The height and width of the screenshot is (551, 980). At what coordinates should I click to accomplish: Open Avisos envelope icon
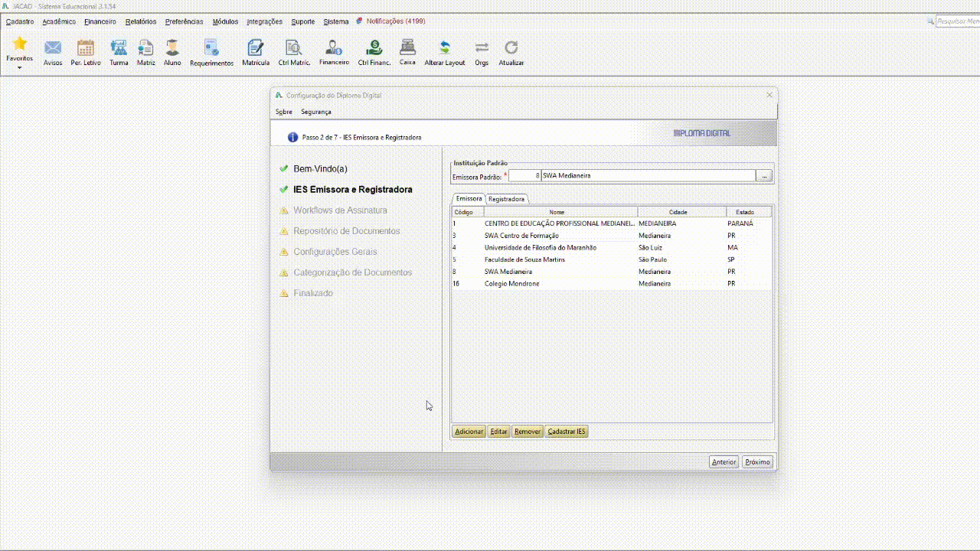pyautogui.click(x=53, y=48)
